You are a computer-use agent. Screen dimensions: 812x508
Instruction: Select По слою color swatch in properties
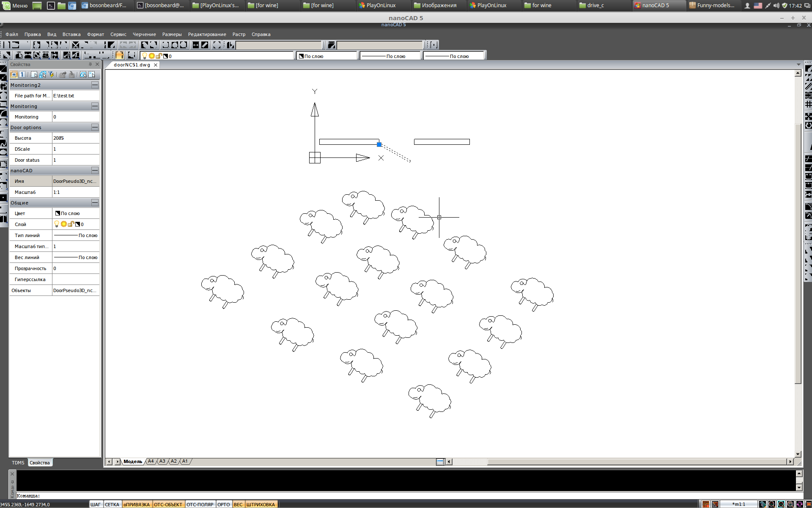click(57, 213)
